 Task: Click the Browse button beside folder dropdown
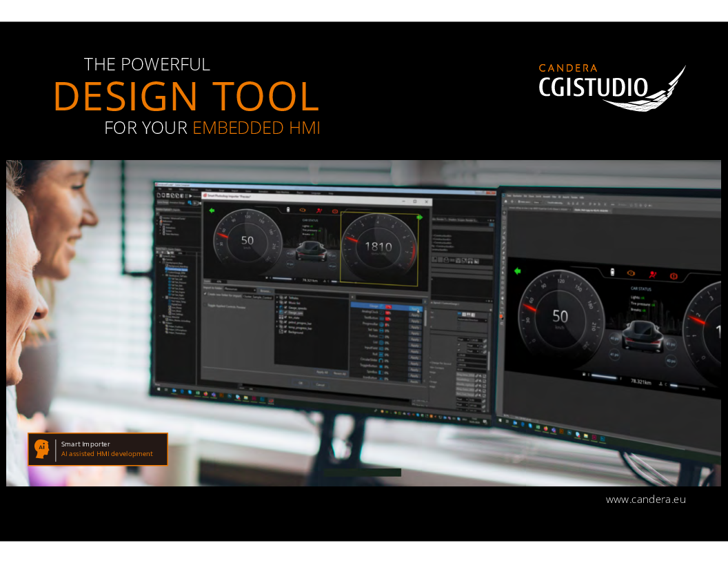pyautogui.click(x=265, y=291)
